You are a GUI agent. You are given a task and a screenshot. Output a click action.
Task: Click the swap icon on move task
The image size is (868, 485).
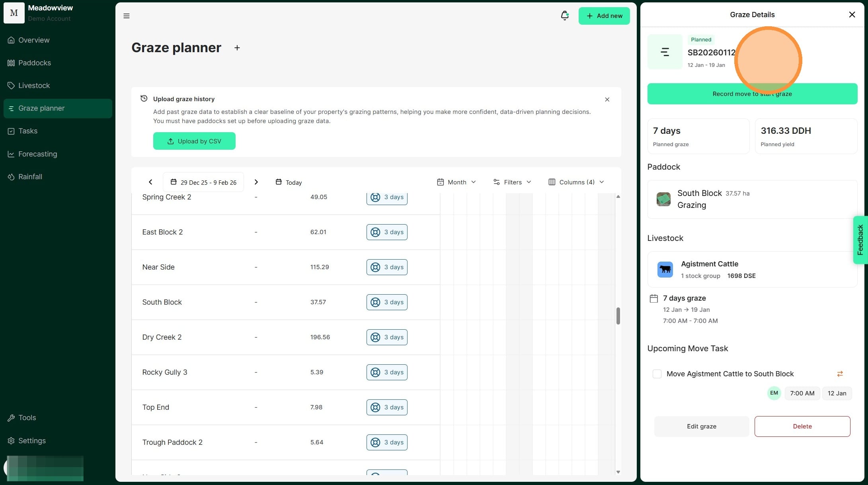[x=840, y=374]
